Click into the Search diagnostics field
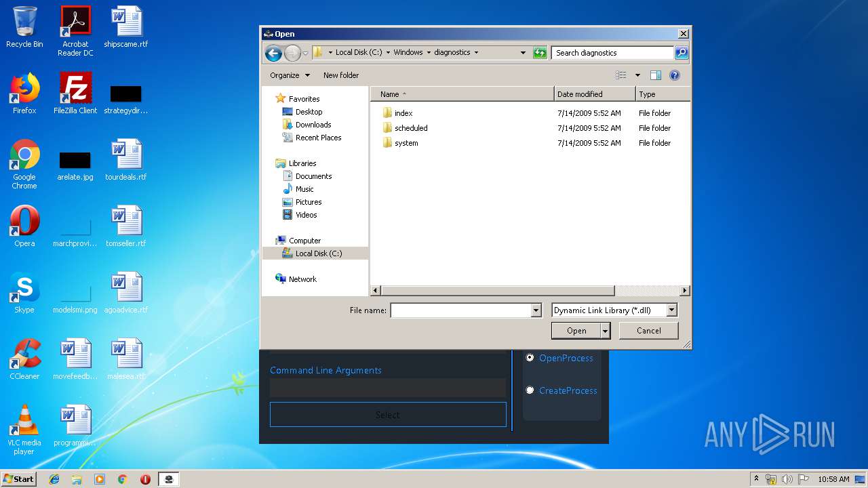This screenshot has height=488, width=868. [613, 53]
